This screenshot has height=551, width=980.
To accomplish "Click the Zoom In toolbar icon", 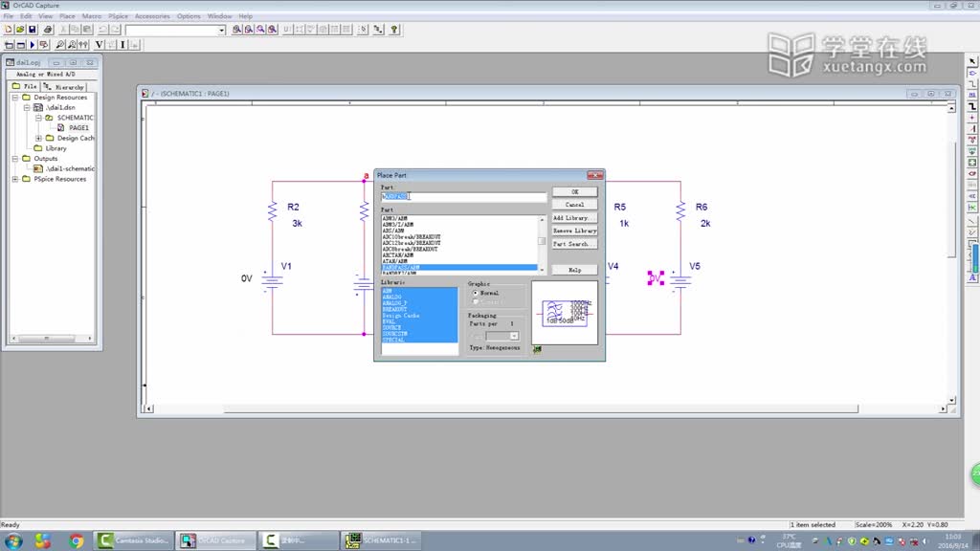I will (237, 30).
